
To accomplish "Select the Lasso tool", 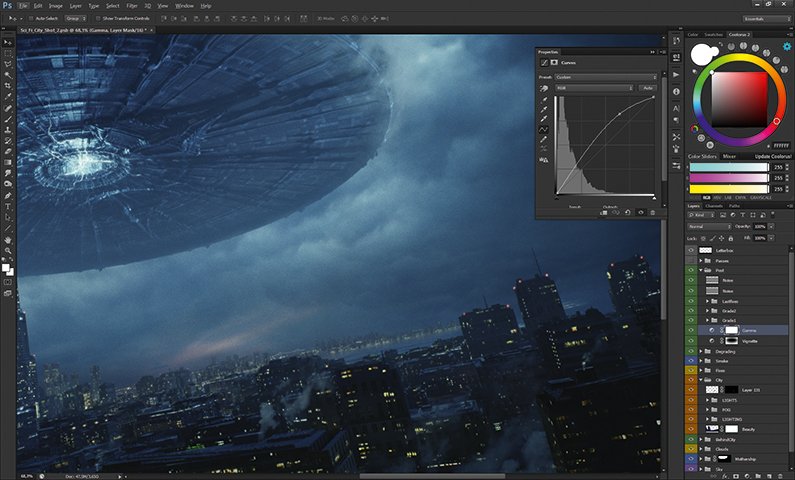I will [x=8, y=64].
